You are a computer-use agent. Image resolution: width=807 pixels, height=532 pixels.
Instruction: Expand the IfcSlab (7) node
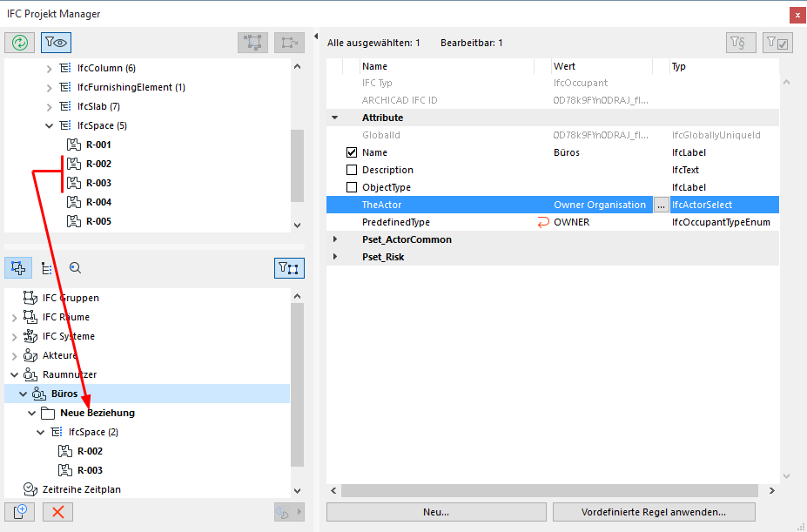(50, 106)
